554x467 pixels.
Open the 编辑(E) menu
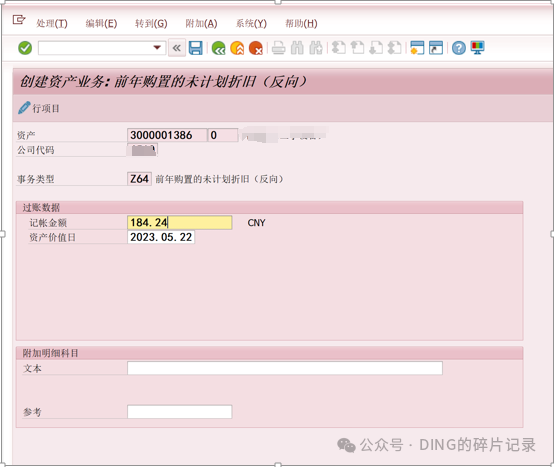click(x=101, y=23)
